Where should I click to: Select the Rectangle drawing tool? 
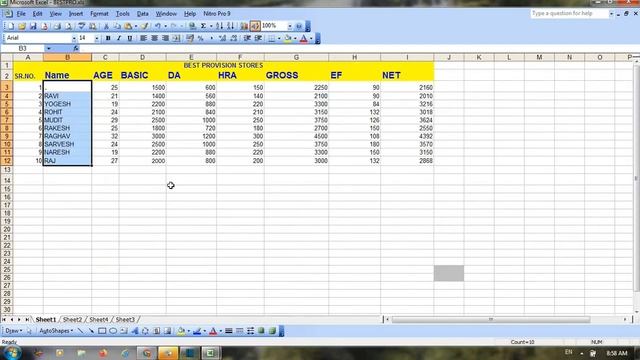click(102, 331)
